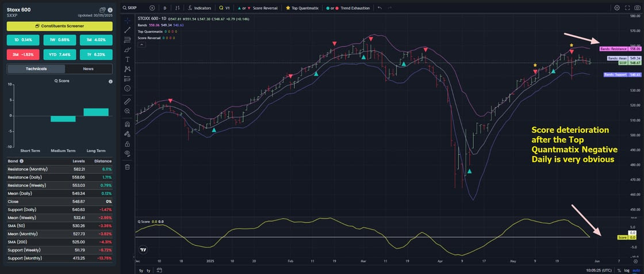Click the Q Score info icon

click(110, 82)
